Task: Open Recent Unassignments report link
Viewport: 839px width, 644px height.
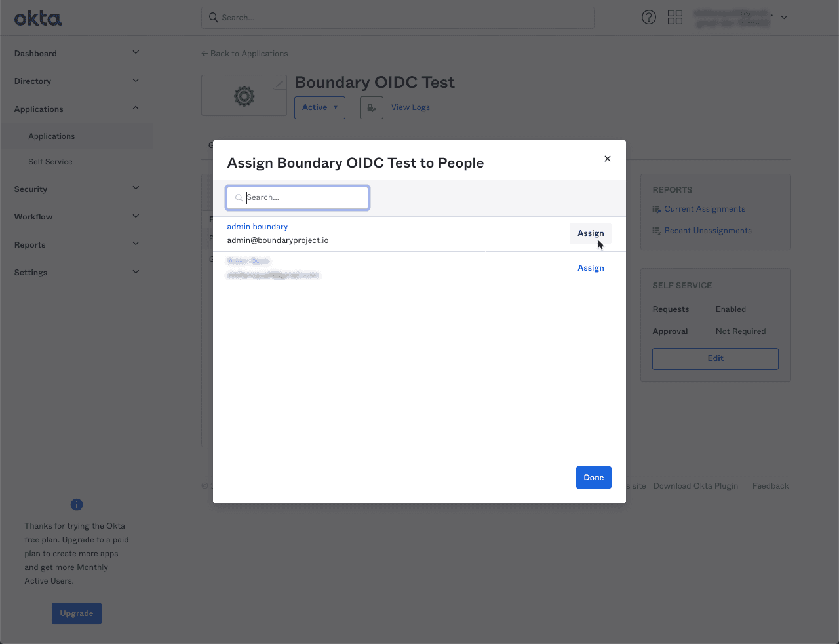Action: point(708,231)
